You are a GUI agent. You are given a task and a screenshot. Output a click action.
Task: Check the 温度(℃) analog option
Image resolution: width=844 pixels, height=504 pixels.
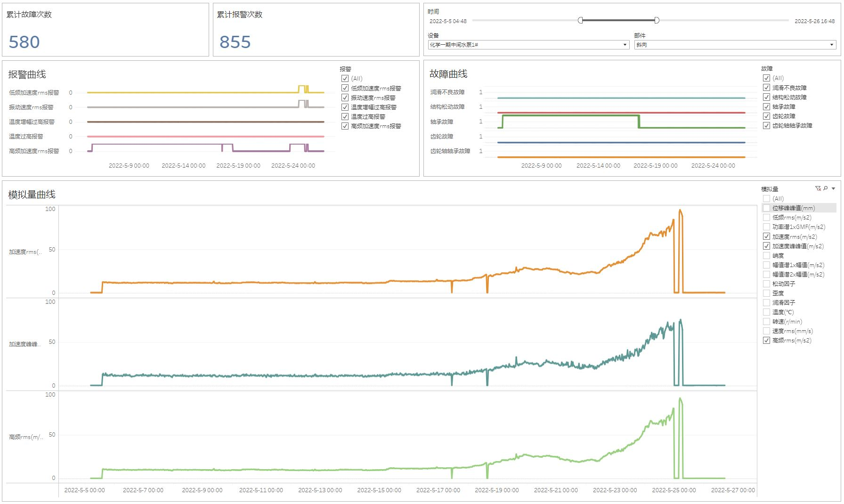click(x=766, y=312)
